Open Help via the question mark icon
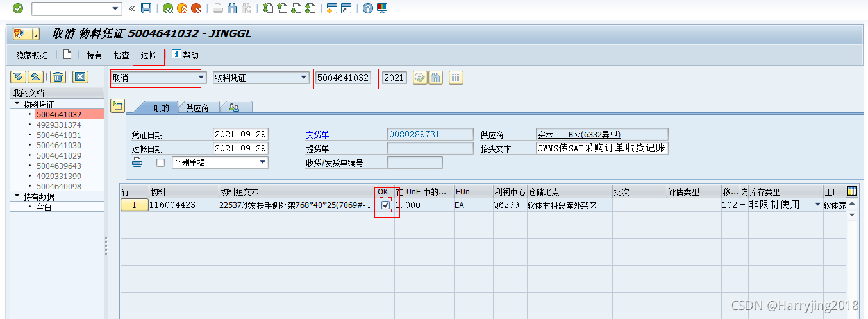The width and height of the screenshot is (868, 319). 367,8
